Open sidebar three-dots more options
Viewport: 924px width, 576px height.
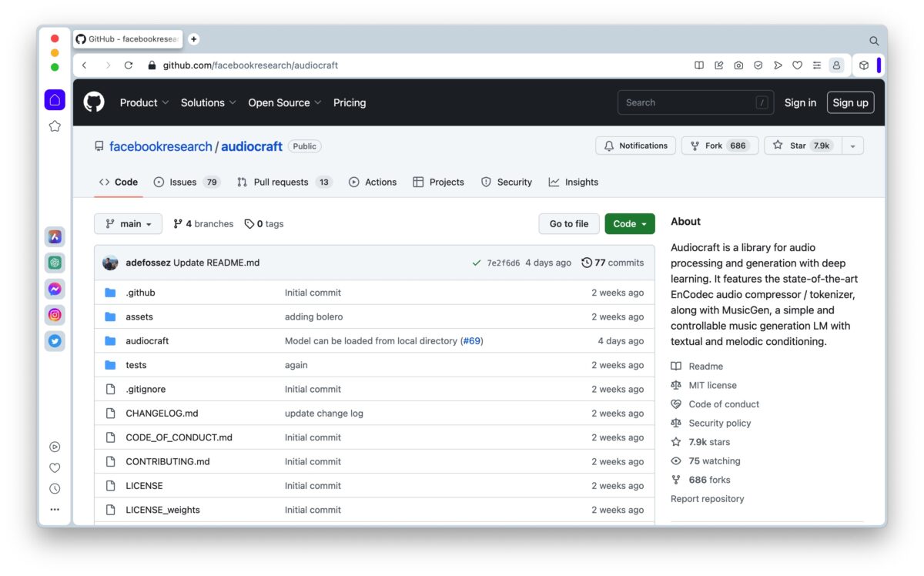pos(55,509)
